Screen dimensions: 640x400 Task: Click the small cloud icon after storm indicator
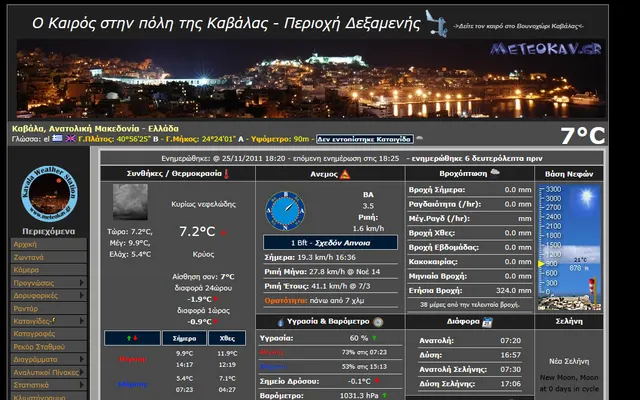pos(419,138)
